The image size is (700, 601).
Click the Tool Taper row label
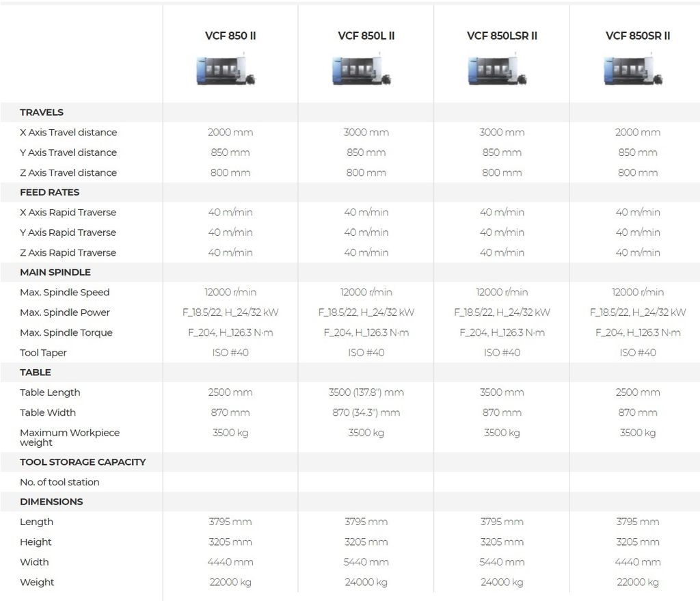(43, 352)
